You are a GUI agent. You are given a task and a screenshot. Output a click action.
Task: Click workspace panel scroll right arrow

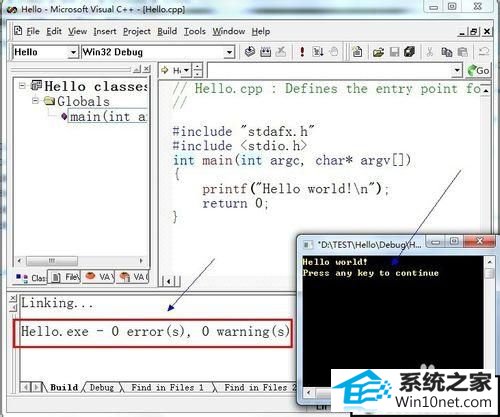tap(141, 260)
